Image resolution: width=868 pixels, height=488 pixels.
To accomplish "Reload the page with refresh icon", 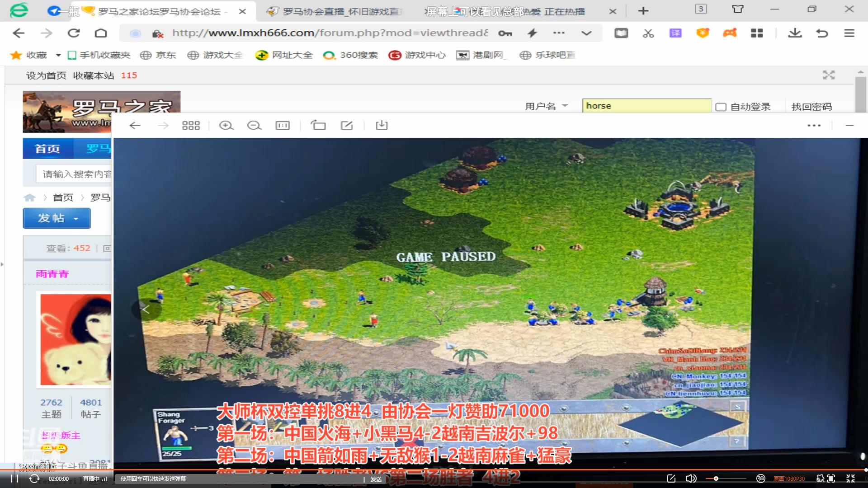I will [x=74, y=33].
